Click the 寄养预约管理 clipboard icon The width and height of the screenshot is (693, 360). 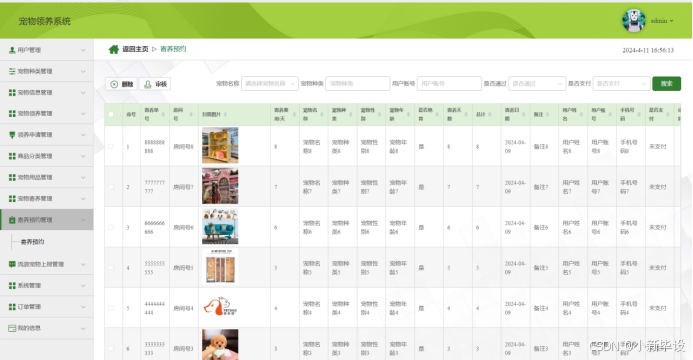point(12,220)
